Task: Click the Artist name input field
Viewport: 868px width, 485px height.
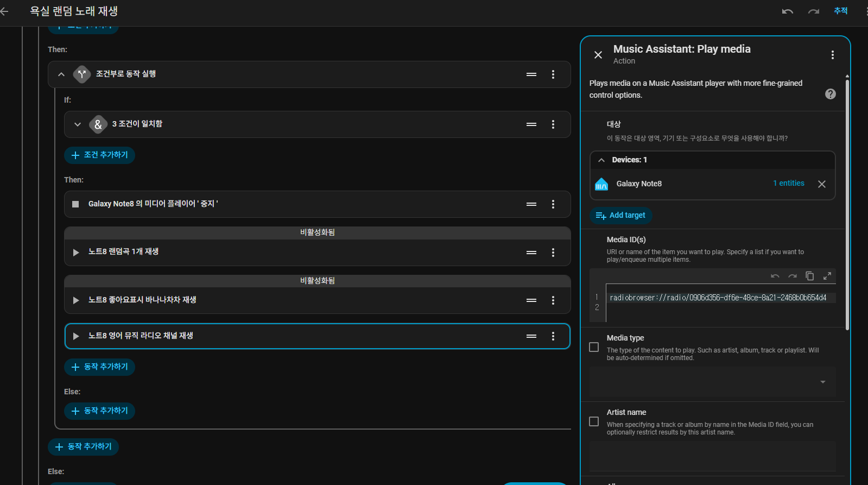Action: pyautogui.click(x=712, y=456)
